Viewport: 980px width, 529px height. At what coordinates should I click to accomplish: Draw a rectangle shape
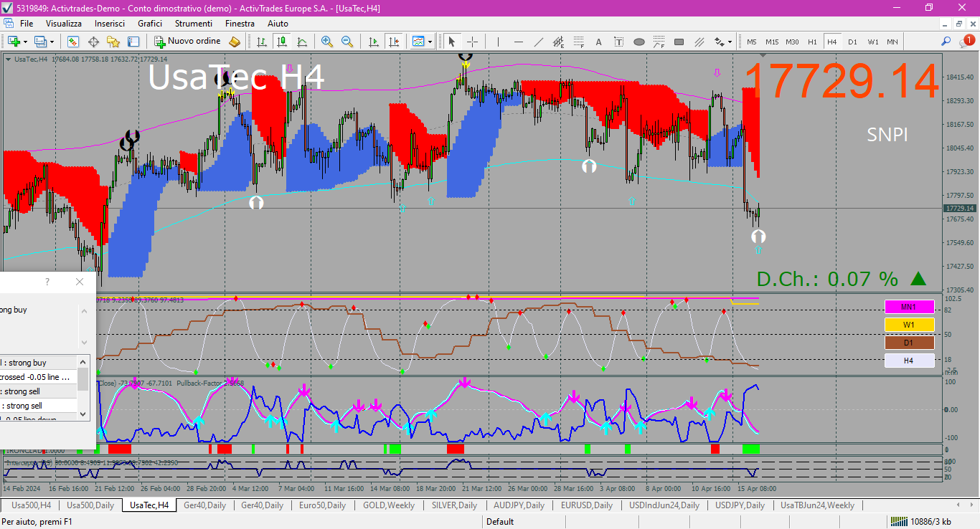click(x=679, y=42)
